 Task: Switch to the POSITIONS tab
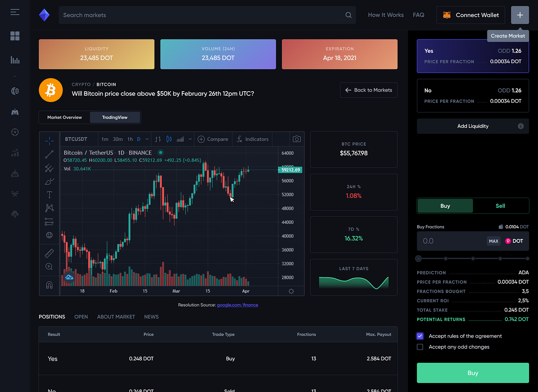click(52, 317)
